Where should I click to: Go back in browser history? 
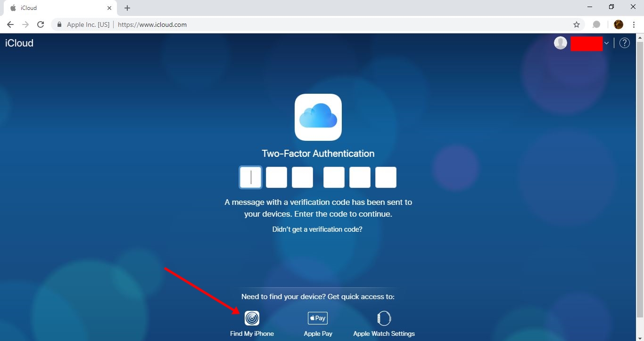(x=10, y=24)
